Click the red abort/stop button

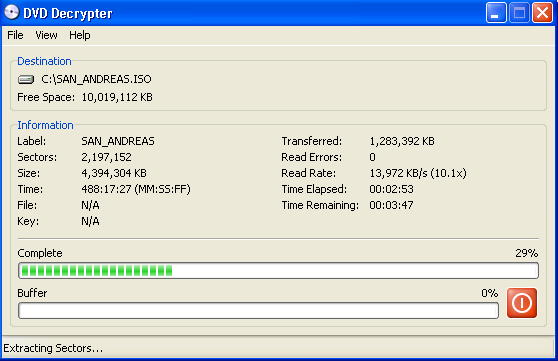[522, 303]
